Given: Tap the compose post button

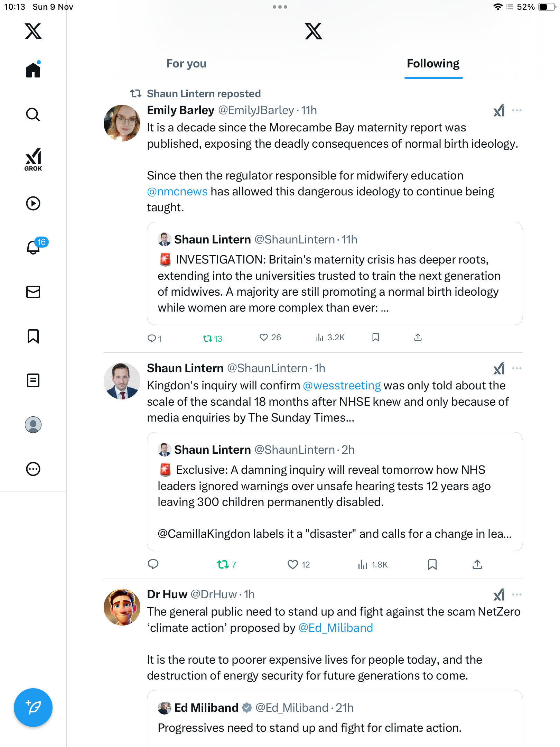Looking at the screenshot, I should click(x=33, y=708).
